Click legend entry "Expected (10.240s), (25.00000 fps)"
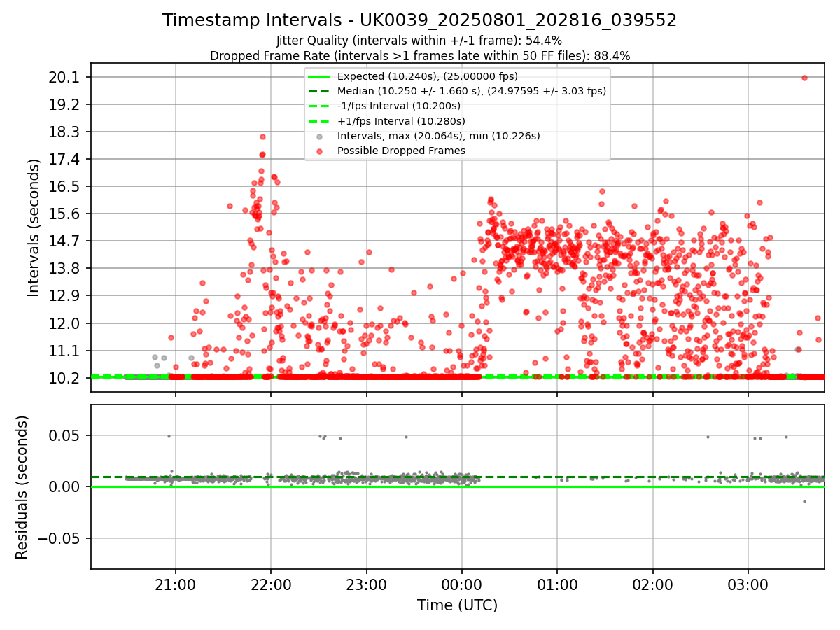Viewport: 840px width, 630px height. pos(428,76)
